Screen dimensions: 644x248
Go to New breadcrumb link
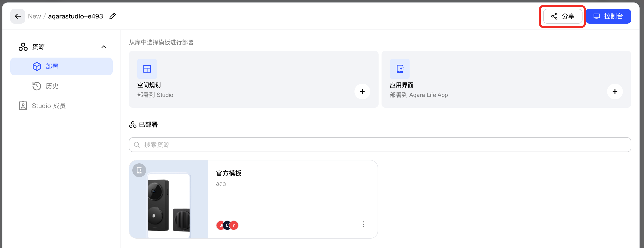34,16
